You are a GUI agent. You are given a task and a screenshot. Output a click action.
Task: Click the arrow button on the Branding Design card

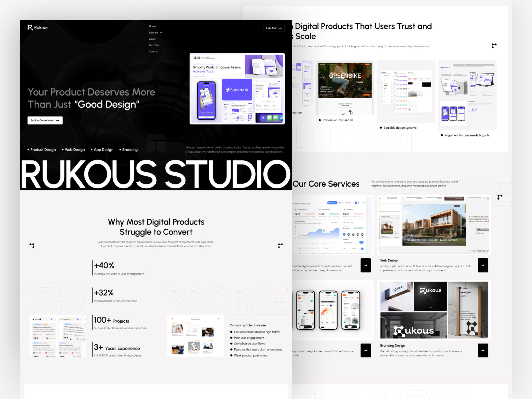click(x=483, y=350)
